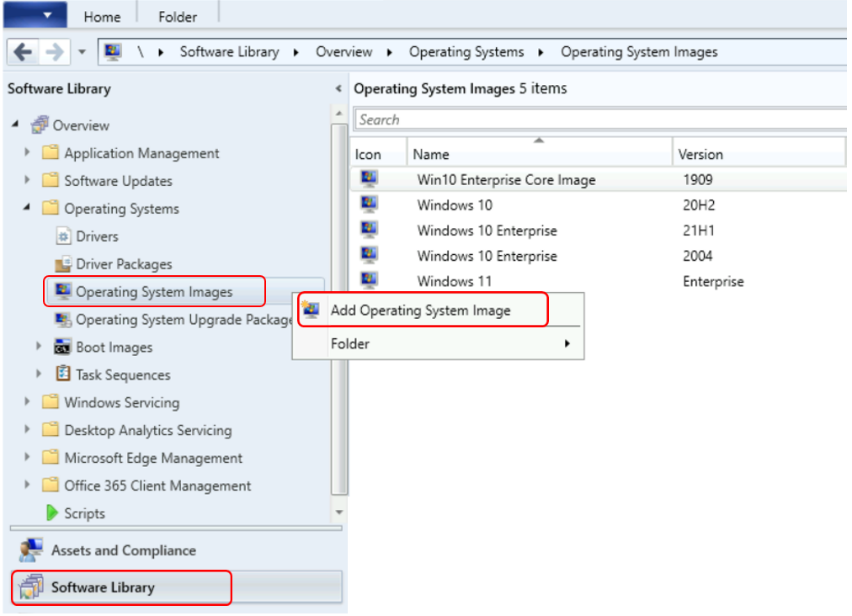Select the Software Updates folder icon

(50, 179)
